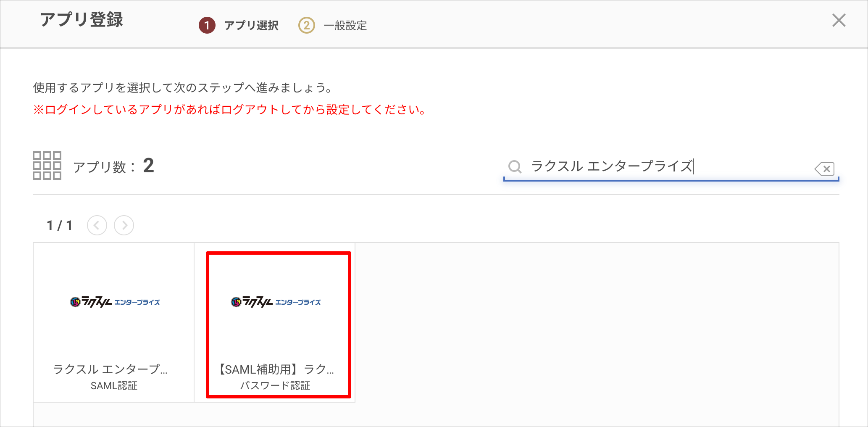Click the magnifier search icon
The height and width of the screenshot is (427, 868).
point(515,167)
